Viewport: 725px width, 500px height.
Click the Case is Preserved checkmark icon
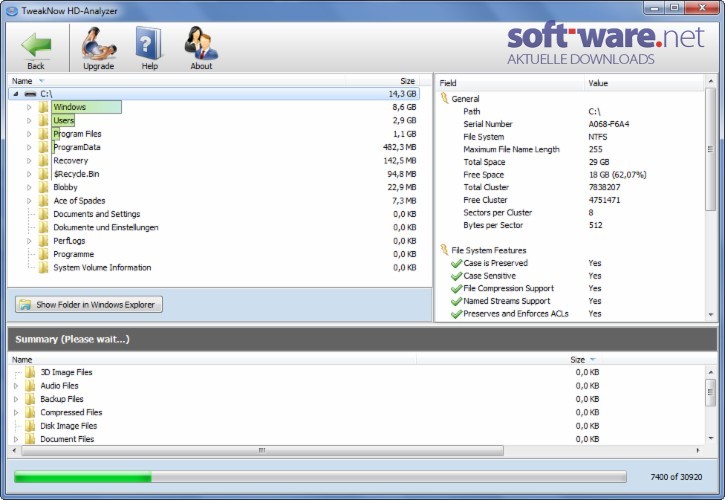(x=456, y=263)
